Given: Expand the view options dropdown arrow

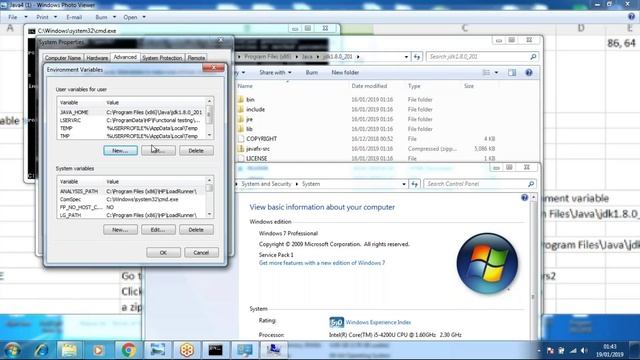Looking at the screenshot, I should coord(496,73).
